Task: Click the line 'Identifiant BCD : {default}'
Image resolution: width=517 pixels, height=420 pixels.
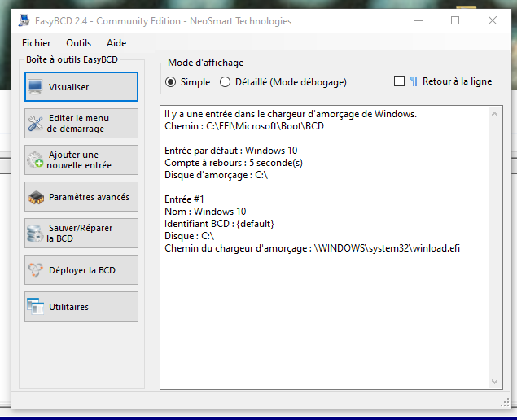Action: pyautogui.click(x=219, y=224)
